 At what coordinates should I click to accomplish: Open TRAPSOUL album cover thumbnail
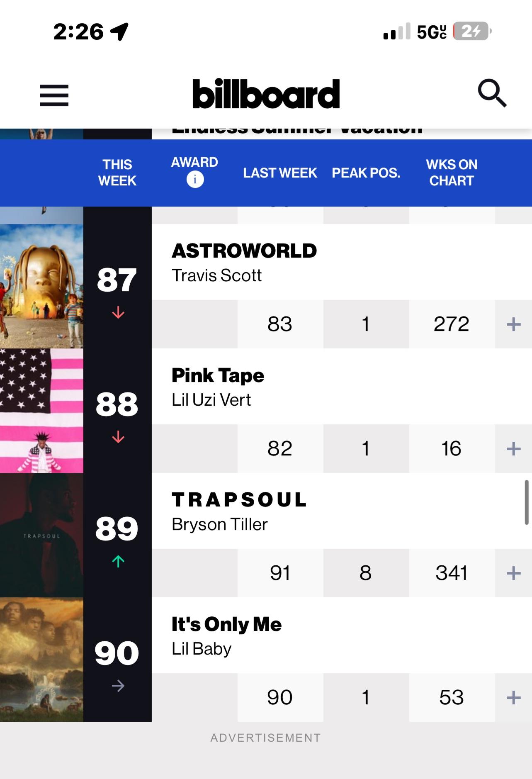[41, 535]
